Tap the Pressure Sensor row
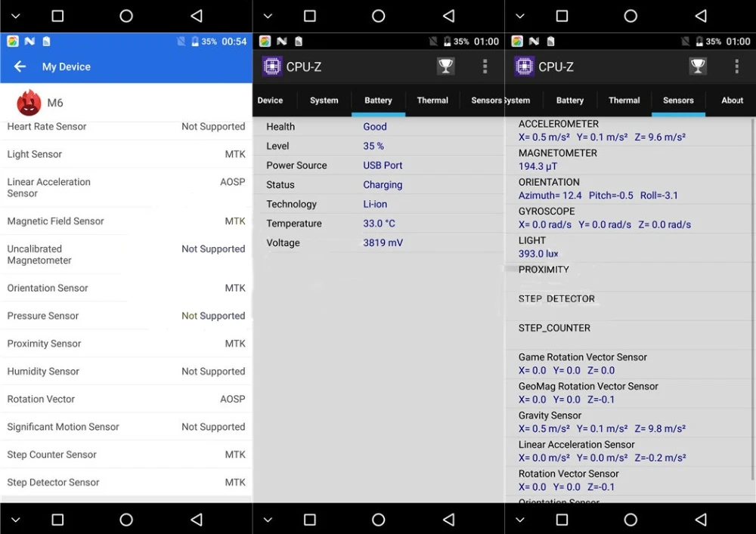This screenshot has height=534, width=756. 125,316
